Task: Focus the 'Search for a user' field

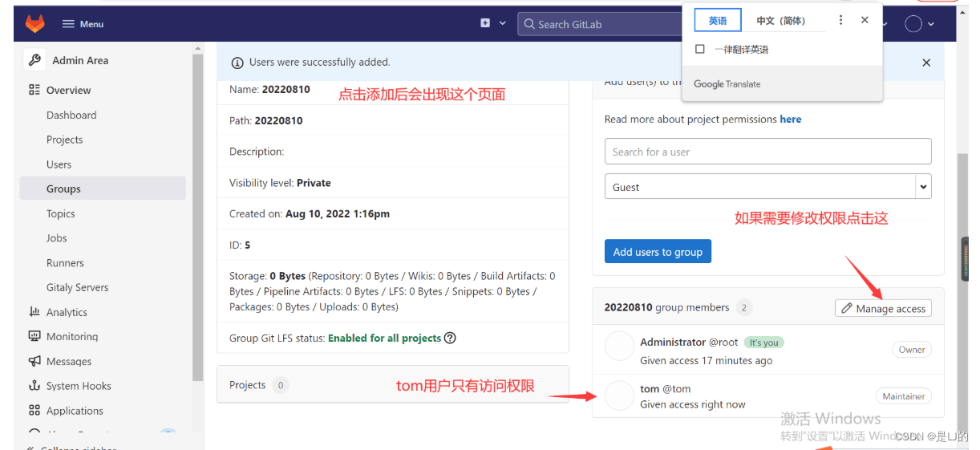Action: 767,152
